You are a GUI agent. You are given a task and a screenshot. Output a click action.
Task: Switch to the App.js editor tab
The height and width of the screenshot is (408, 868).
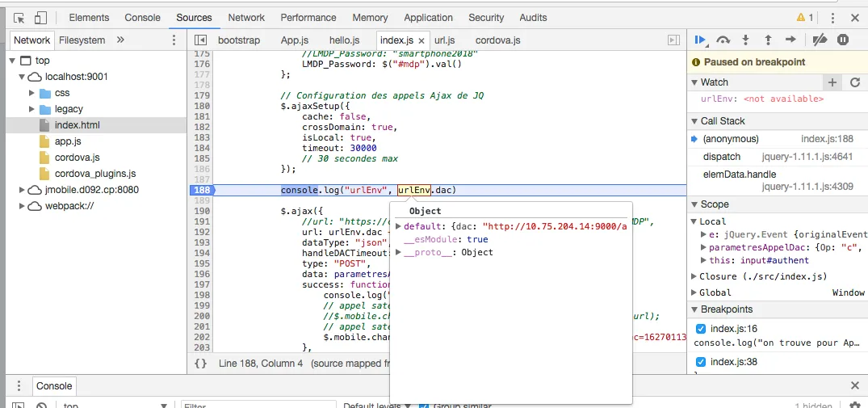tap(295, 40)
